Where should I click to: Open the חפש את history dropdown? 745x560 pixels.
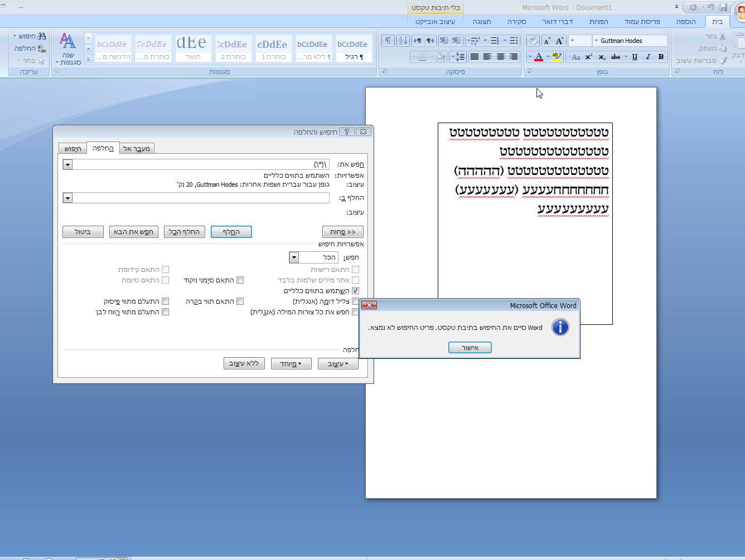point(67,164)
